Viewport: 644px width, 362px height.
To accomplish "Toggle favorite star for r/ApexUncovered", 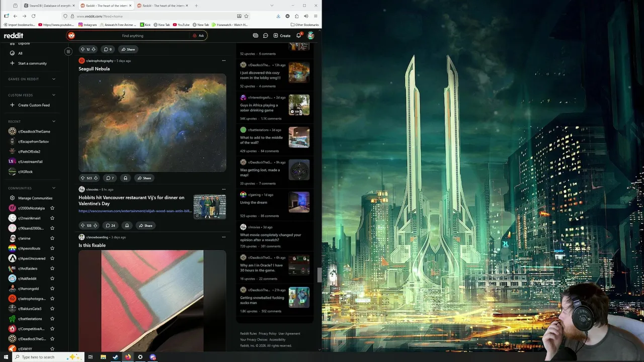I will pyautogui.click(x=52, y=258).
